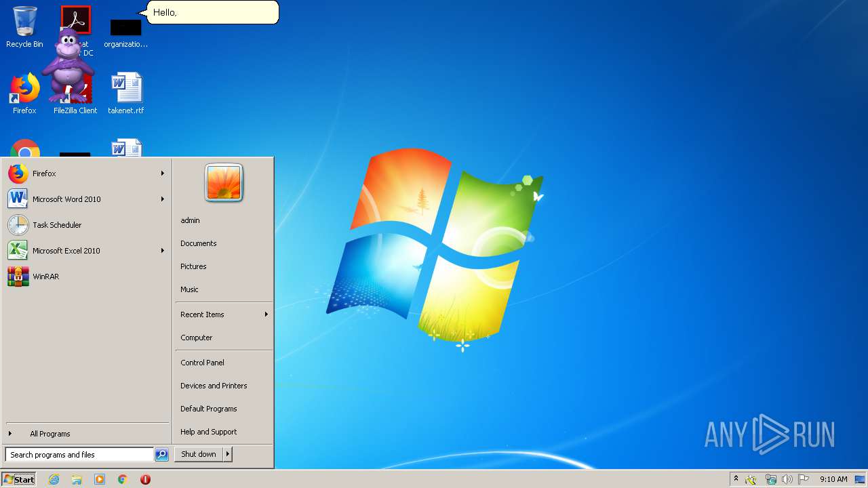Click the network icon in the system tray
Screen dimensions: 868x488
pos(770,479)
